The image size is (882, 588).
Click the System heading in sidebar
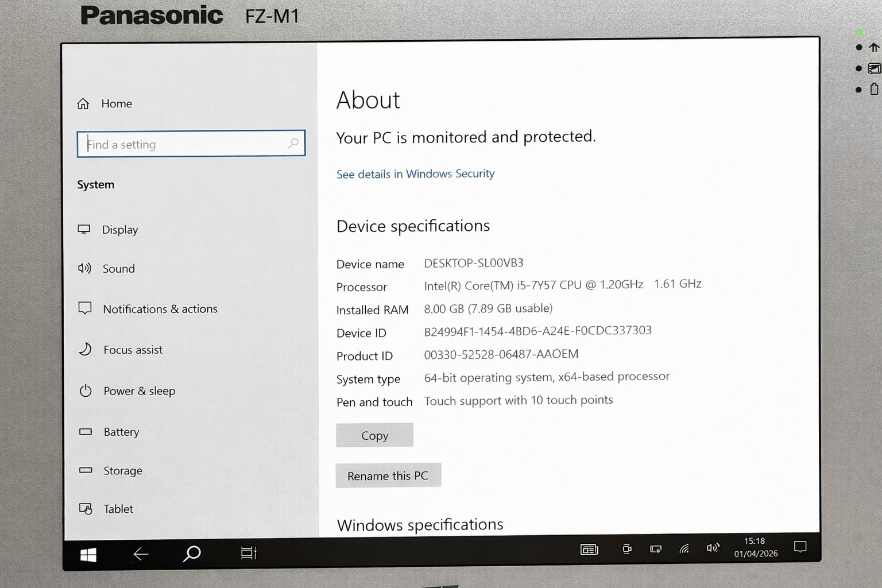pyautogui.click(x=96, y=184)
